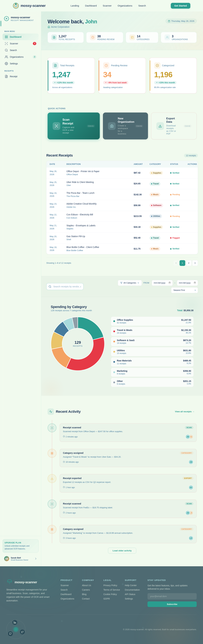
Task: Click the Upgrade Plan card in sidebar
Action: 20,546
